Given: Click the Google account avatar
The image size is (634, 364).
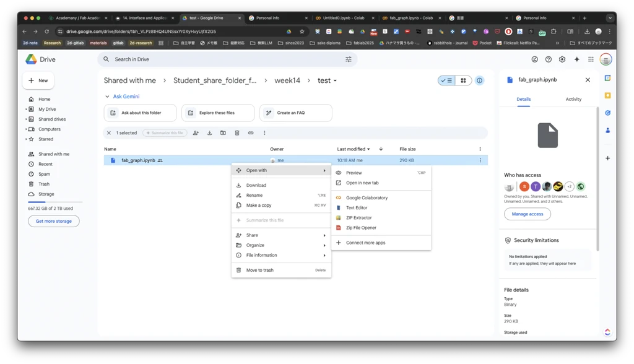Looking at the screenshot, I should point(606,59).
